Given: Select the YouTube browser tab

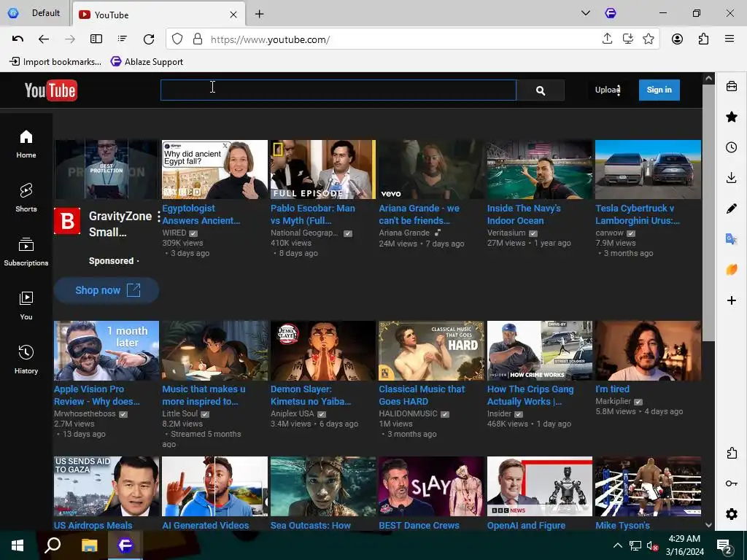Looking at the screenshot, I should pyautogui.click(x=158, y=15).
